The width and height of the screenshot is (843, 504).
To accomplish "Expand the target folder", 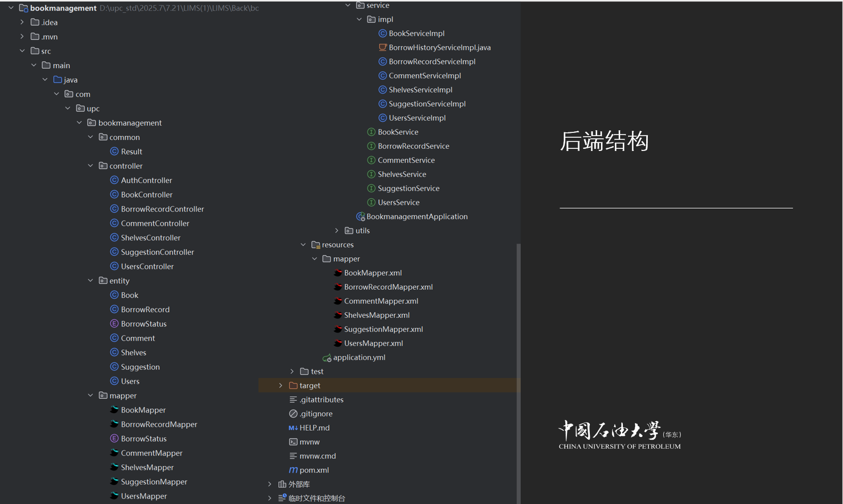I will (x=281, y=385).
